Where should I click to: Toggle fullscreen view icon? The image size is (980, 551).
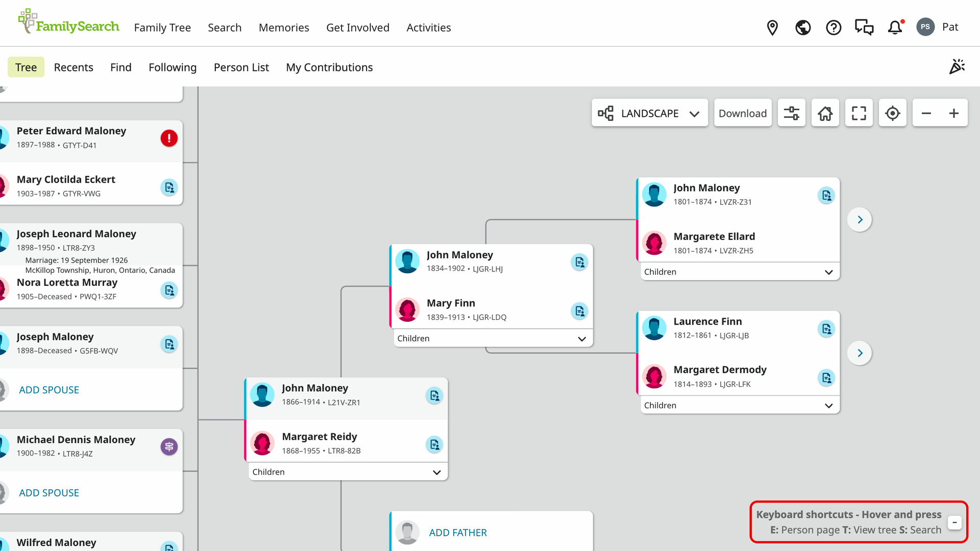859,113
